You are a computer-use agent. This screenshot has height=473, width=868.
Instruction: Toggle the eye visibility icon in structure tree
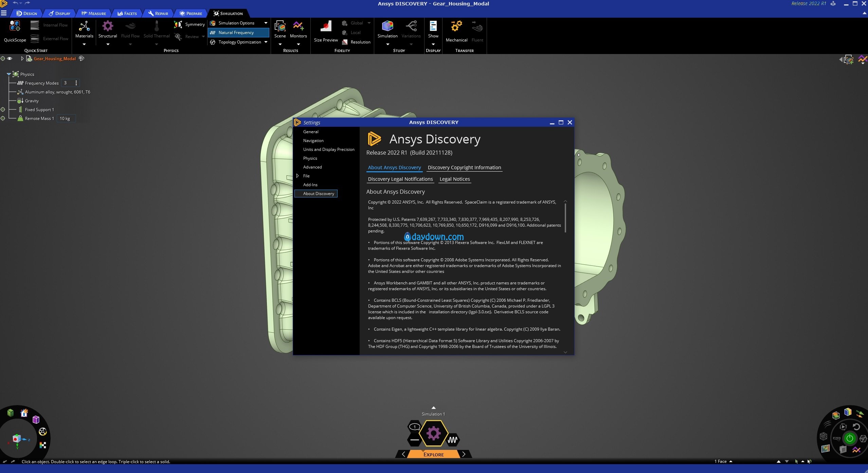coord(10,58)
